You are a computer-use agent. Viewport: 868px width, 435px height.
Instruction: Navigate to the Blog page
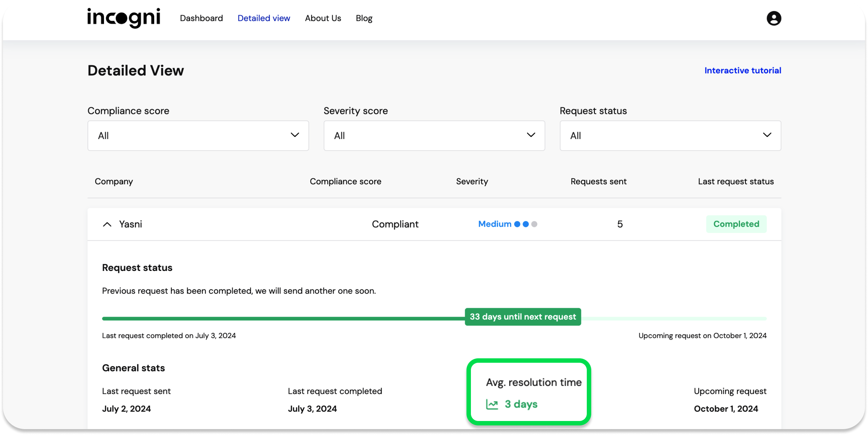[364, 18]
